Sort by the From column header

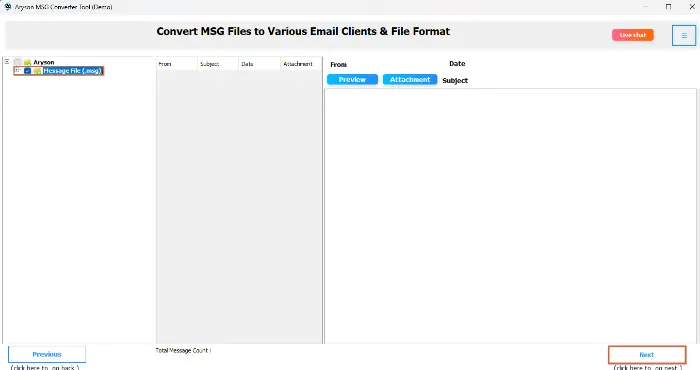[177, 64]
